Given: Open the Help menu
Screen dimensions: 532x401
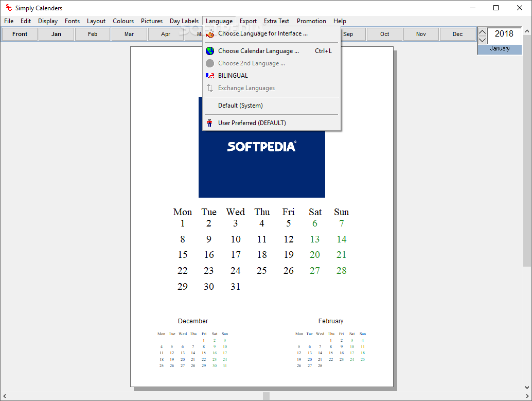Looking at the screenshot, I should click(340, 21).
